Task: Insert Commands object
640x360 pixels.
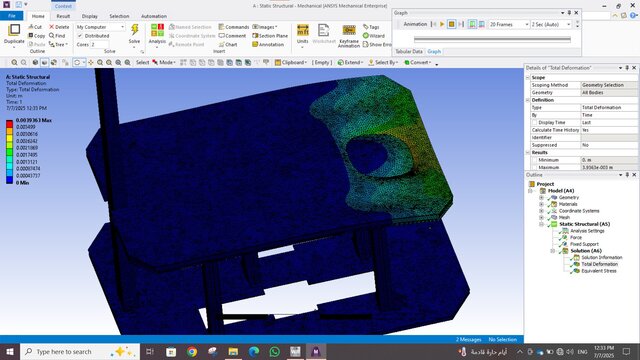Action: [233, 27]
